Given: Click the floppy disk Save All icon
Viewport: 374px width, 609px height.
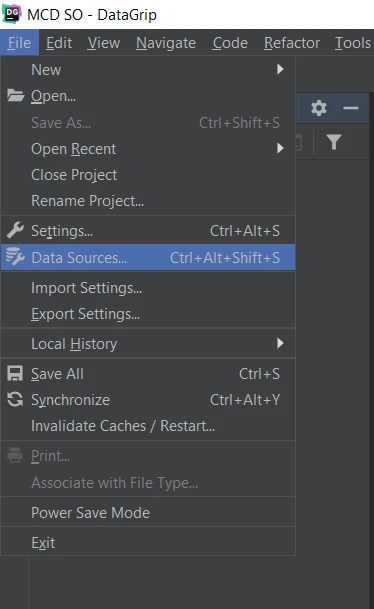Looking at the screenshot, I should pyautogui.click(x=15, y=374).
